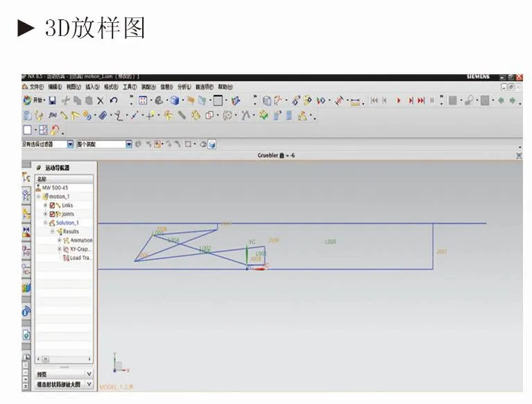
Task: Open the entire assembly scope dropdown
Action: tap(129, 144)
